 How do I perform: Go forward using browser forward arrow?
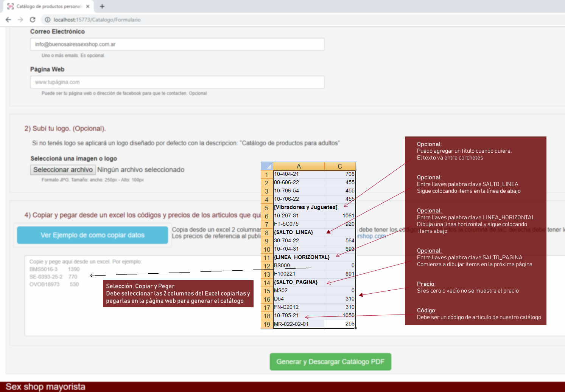20,20
